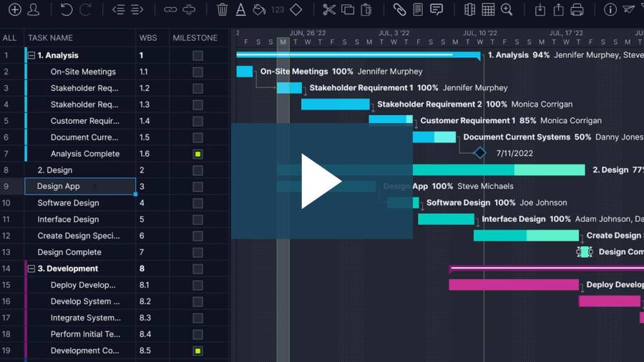The image size is (644, 362).
Task: Unlink tasks with broken chain icon
Action: tap(189, 9)
